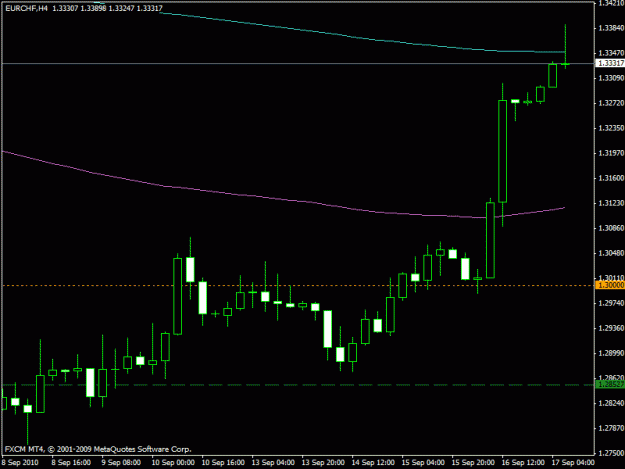This screenshot has height=469, width=625.
Task: Click the 1.30860 price axis label
Action: point(611,228)
